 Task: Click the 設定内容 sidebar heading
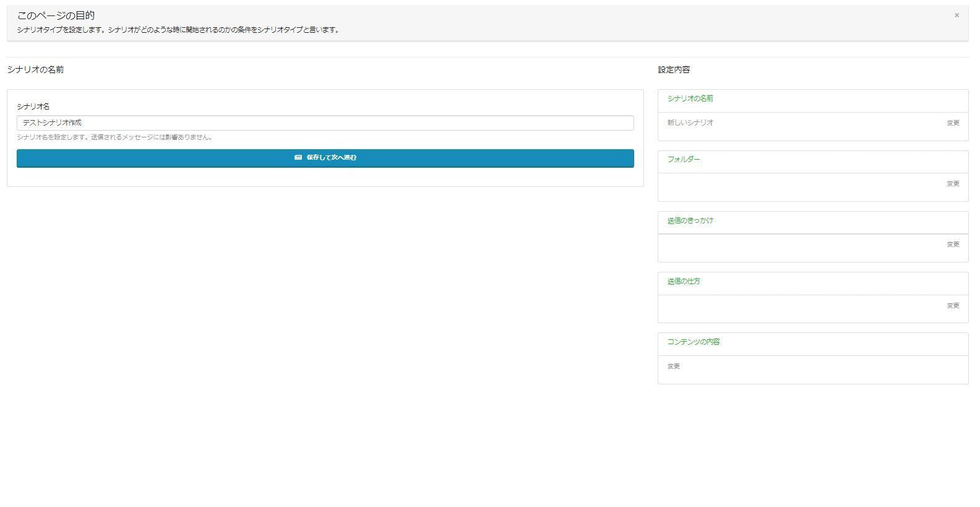[674, 70]
